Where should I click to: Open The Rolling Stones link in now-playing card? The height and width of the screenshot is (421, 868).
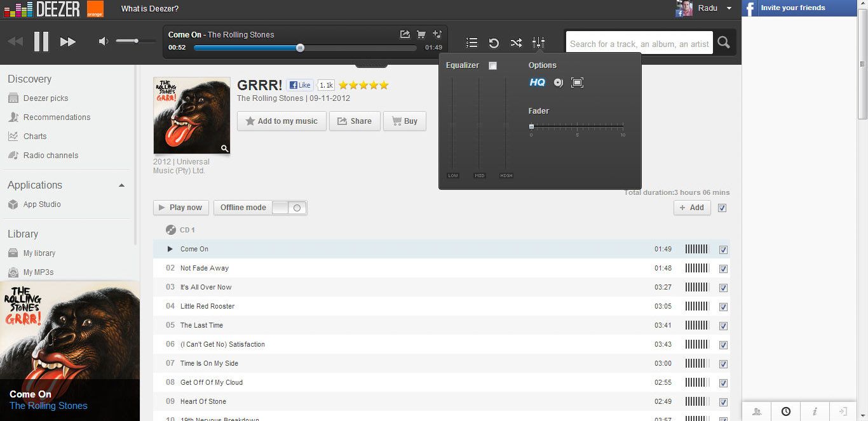(x=48, y=406)
